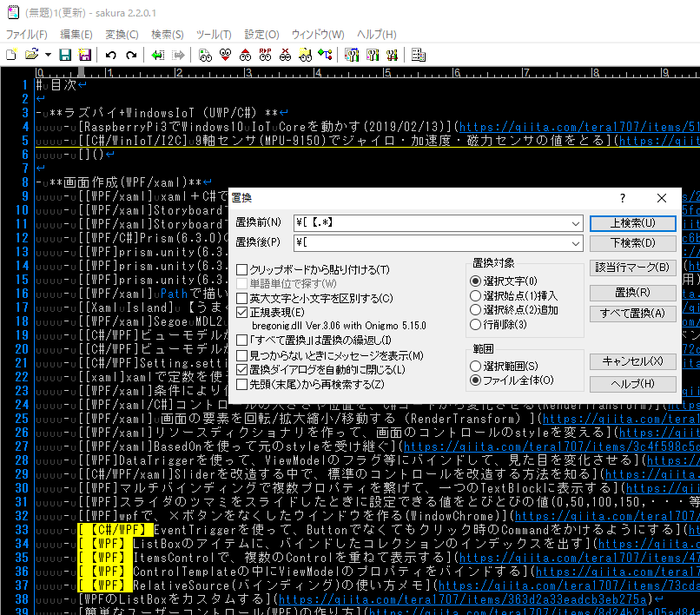700x615 pixels.
Task: Undo the last edit
Action: pos(110,55)
